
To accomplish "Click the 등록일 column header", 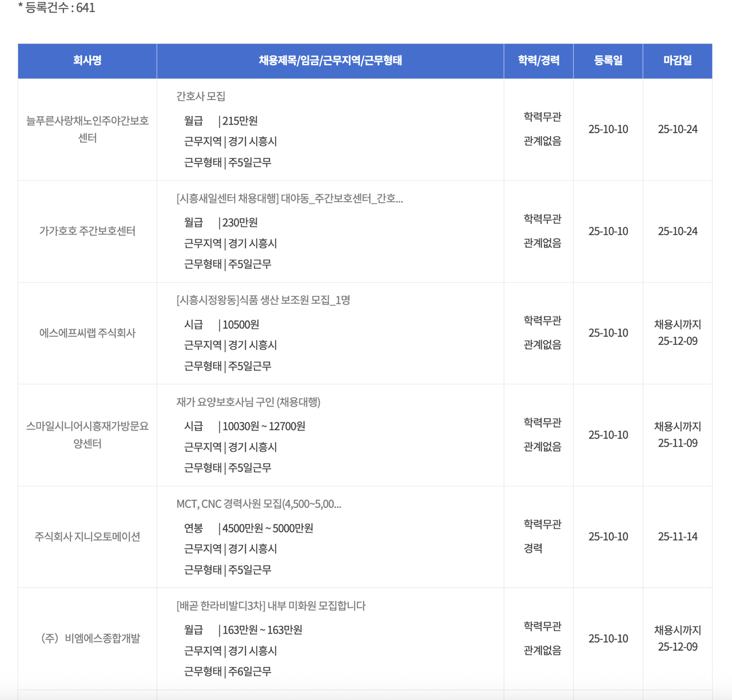I will click(608, 61).
